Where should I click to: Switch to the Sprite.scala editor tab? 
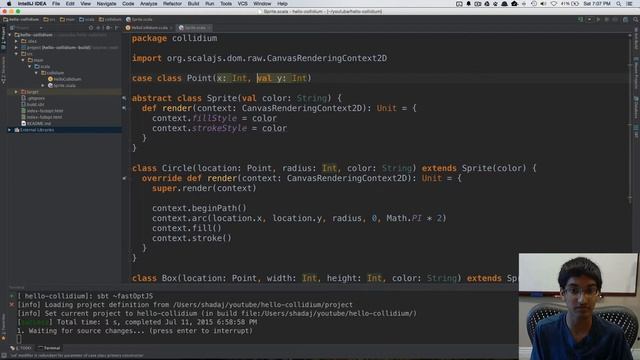[195, 28]
